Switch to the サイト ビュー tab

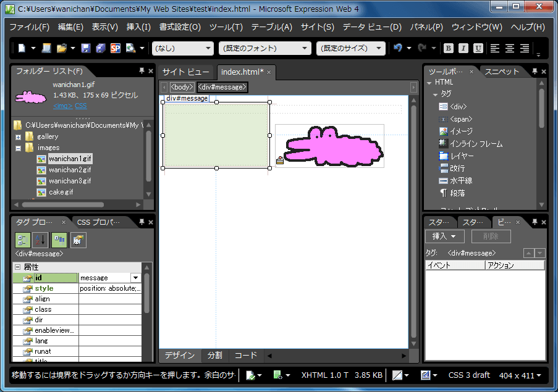pyautogui.click(x=185, y=72)
